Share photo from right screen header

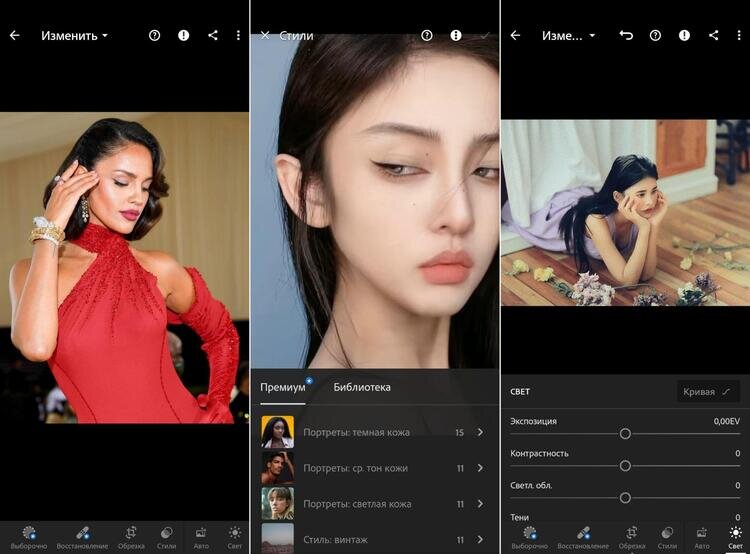(714, 35)
